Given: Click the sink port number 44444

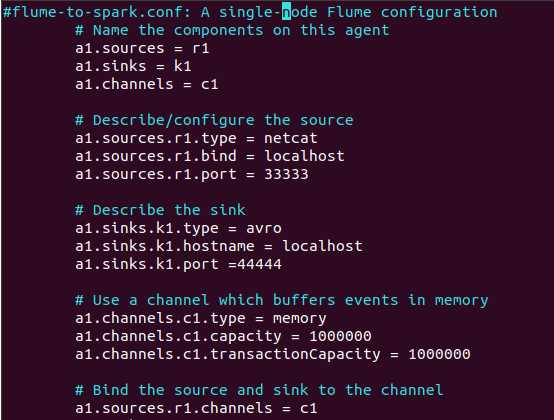Looking at the screenshot, I should coord(259,264).
